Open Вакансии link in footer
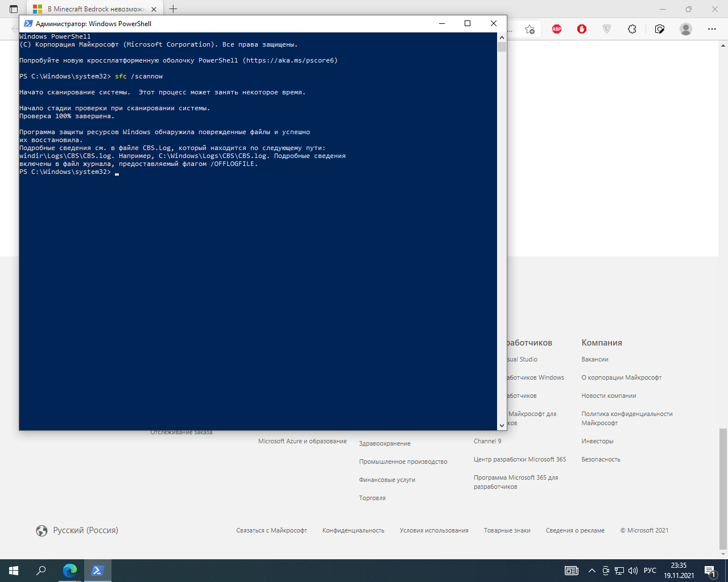 595,359
